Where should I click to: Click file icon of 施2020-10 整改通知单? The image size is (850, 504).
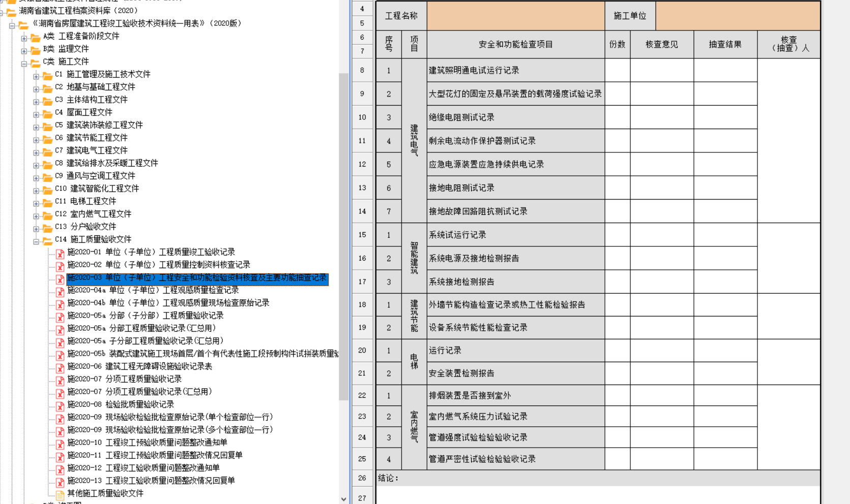[60, 444]
